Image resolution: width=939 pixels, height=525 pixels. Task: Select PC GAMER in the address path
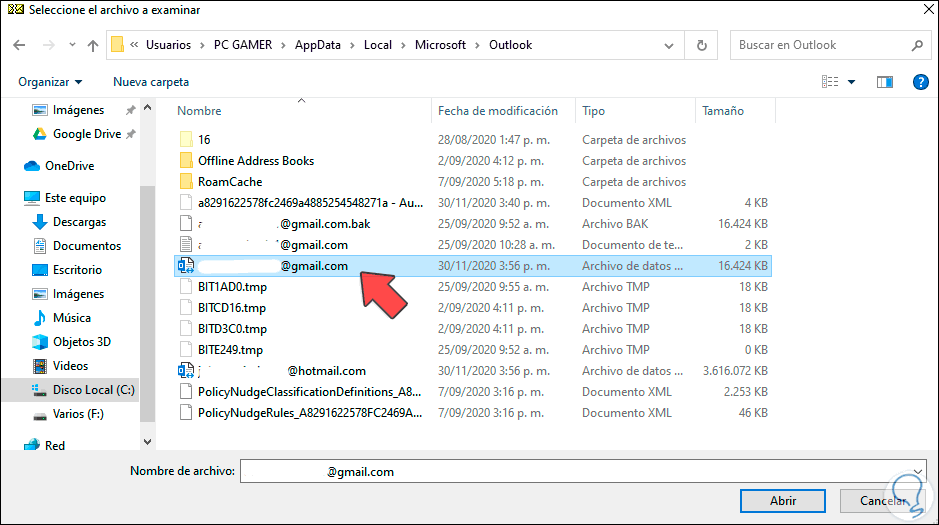coord(243,45)
